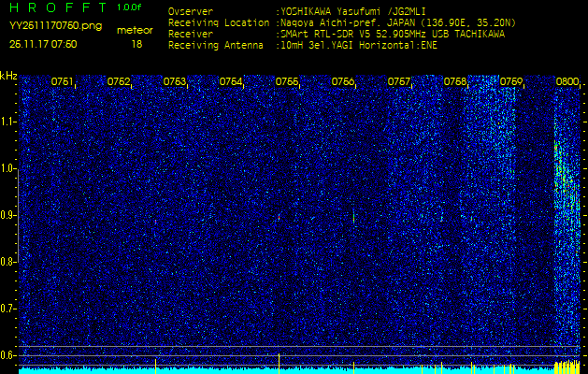Screen dimensions: 588x374
Task: Click the date stamp 25.11.17 07:50
Action: coord(43,44)
